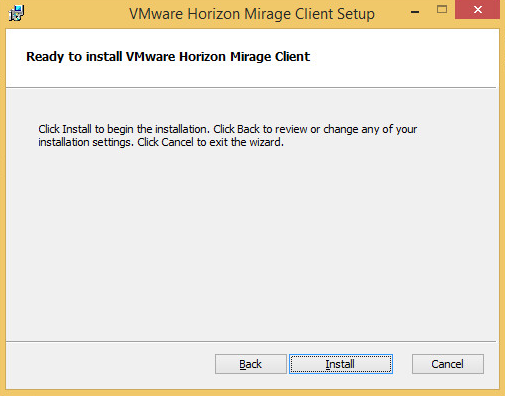This screenshot has width=505, height=396.
Task: Close the Setup window
Action: pyautogui.click(x=477, y=10)
